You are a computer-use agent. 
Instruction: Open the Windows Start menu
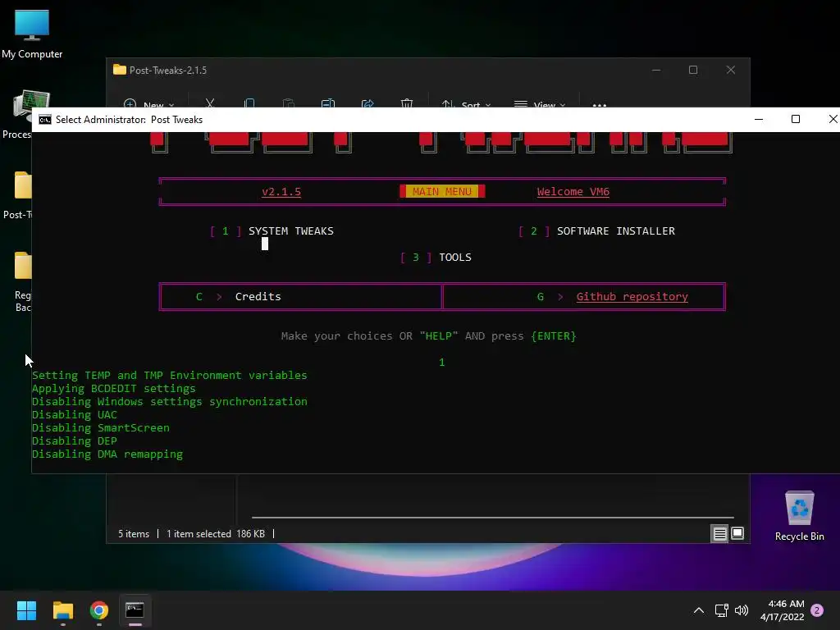coord(26,610)
